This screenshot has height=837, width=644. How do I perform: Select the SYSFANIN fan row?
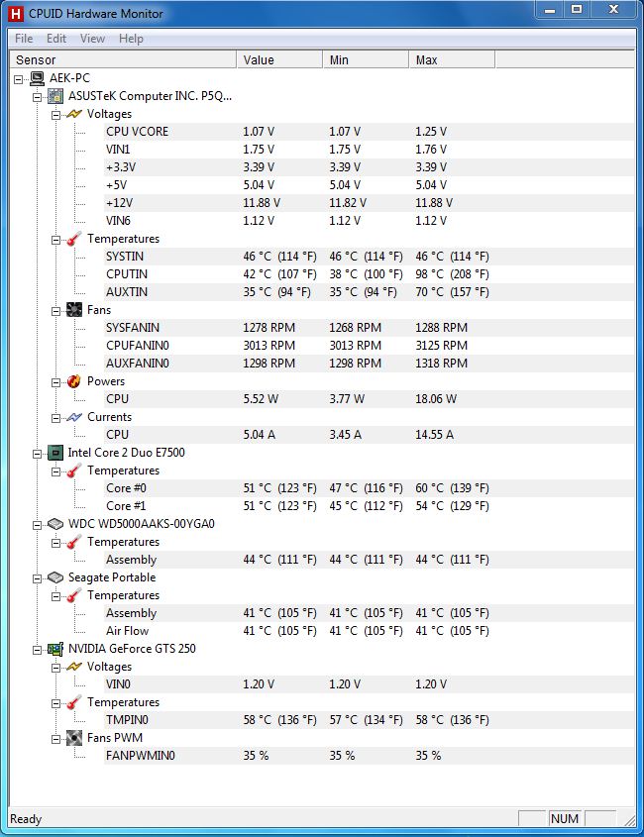point(369,328)
